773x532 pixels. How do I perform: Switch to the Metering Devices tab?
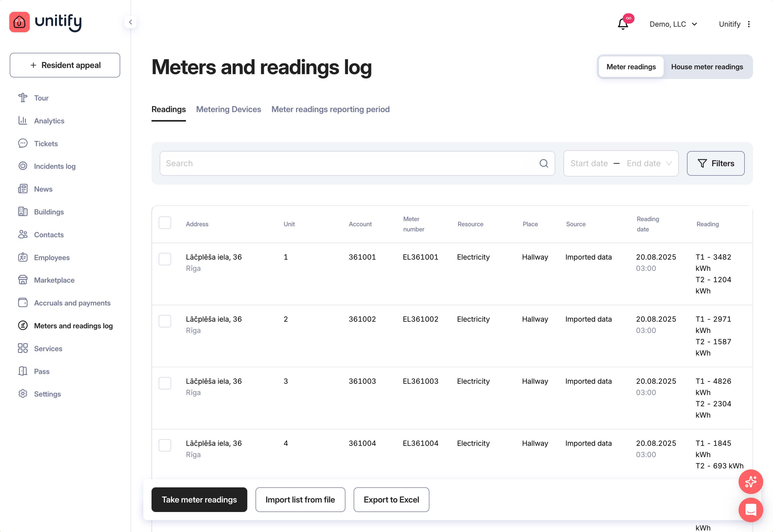pyautogui.click(x=228, y=109)
